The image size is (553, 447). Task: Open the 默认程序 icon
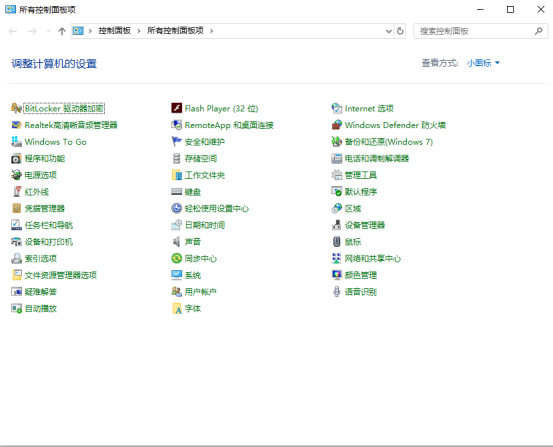coord(336,192)
